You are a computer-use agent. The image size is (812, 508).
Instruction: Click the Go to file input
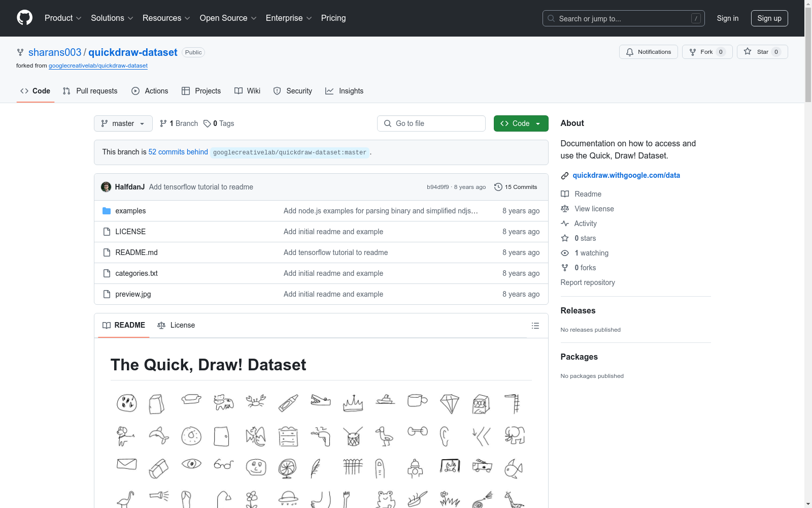click(x=431, y=123)
